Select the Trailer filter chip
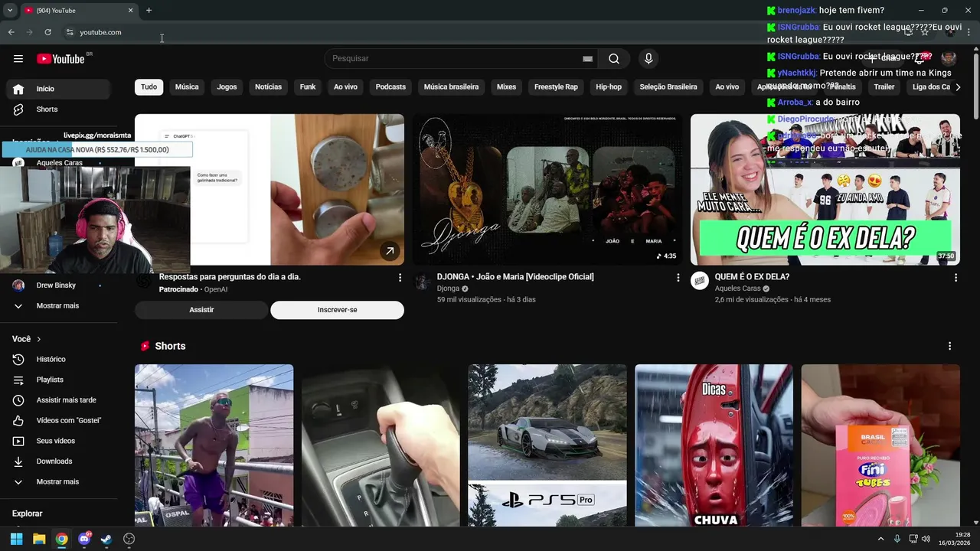Screen dimensions: 980x551 (x=884, y=86)
